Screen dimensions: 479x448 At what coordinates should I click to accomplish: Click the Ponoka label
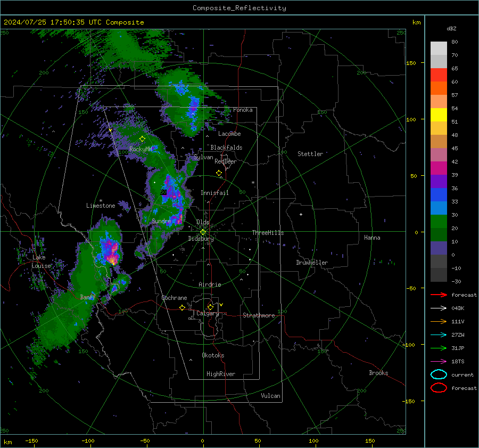point(243,110)
